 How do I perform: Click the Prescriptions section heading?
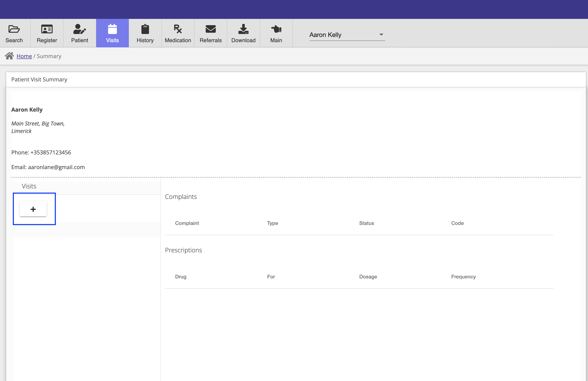[x=184, y=250]
